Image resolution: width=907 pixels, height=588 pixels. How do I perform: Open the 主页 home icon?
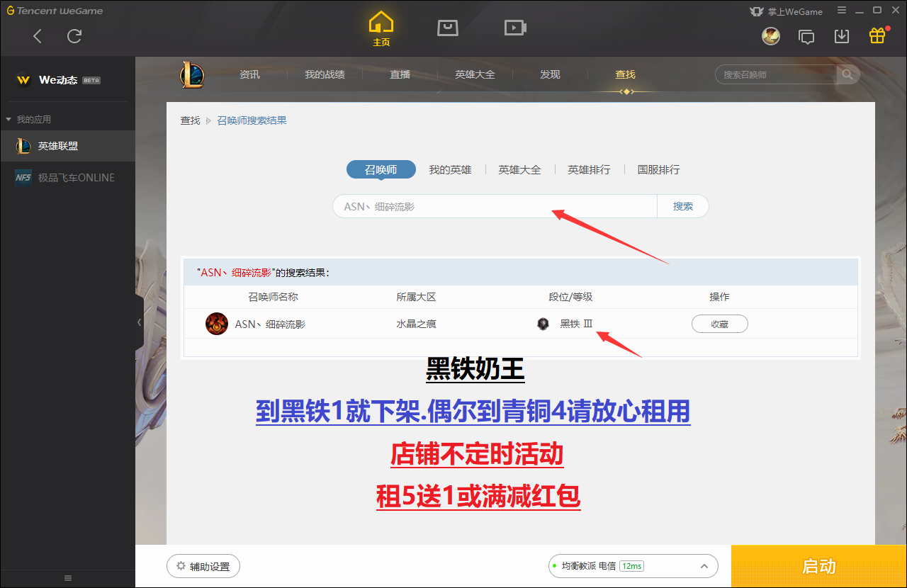click(381, 29)
